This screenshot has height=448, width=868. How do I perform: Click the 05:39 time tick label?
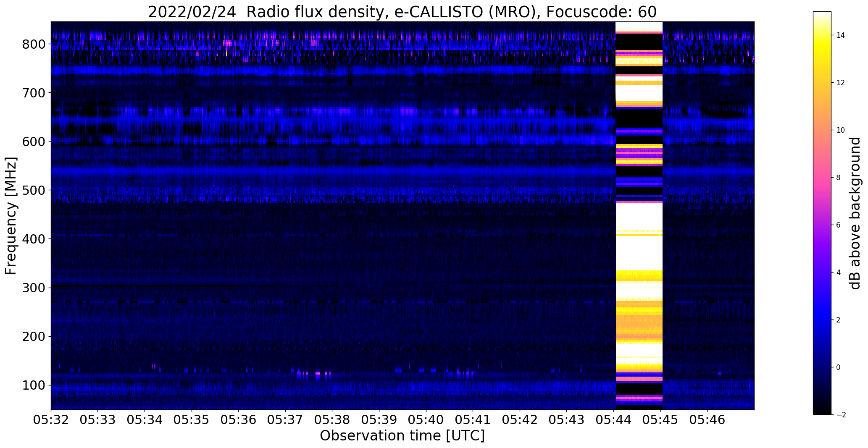tap(379, 419)
